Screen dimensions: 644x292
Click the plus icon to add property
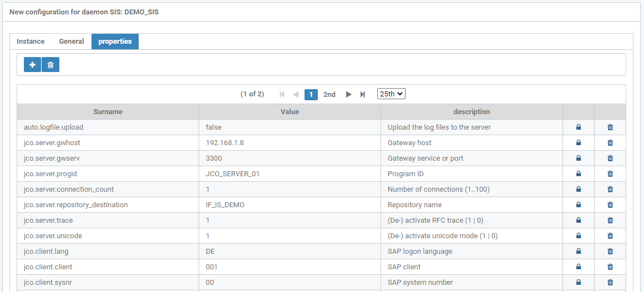tap(32, 65)
